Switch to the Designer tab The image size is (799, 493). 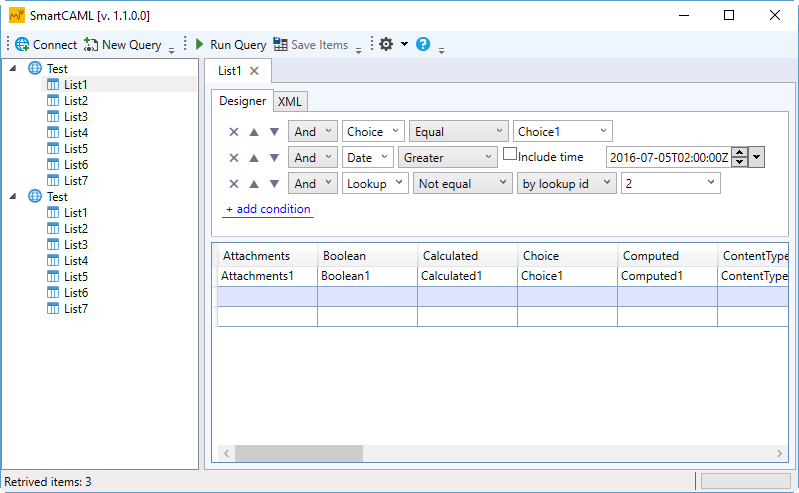(243, 101)
